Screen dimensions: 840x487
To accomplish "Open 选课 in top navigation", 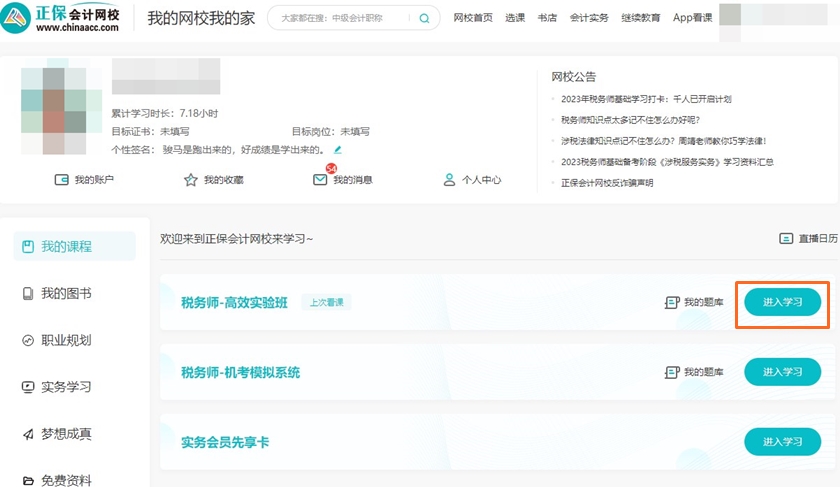I will (515, 18).
